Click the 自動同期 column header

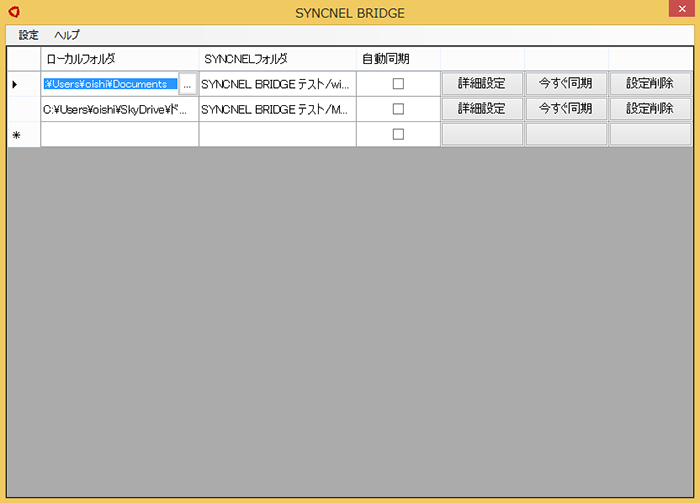pyautogui.click(x=398, y=59)
